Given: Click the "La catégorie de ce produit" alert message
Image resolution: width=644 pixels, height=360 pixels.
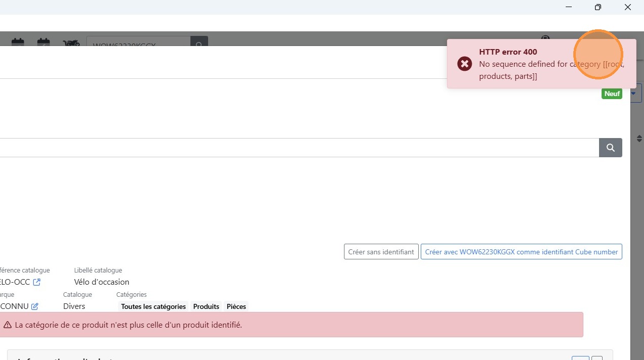Looking at the screenshot, I should [128, 325].
